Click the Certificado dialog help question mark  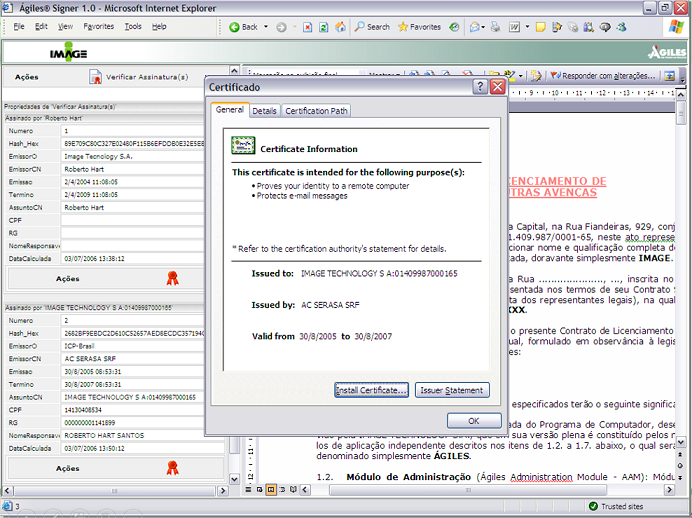tap(480, 87)
